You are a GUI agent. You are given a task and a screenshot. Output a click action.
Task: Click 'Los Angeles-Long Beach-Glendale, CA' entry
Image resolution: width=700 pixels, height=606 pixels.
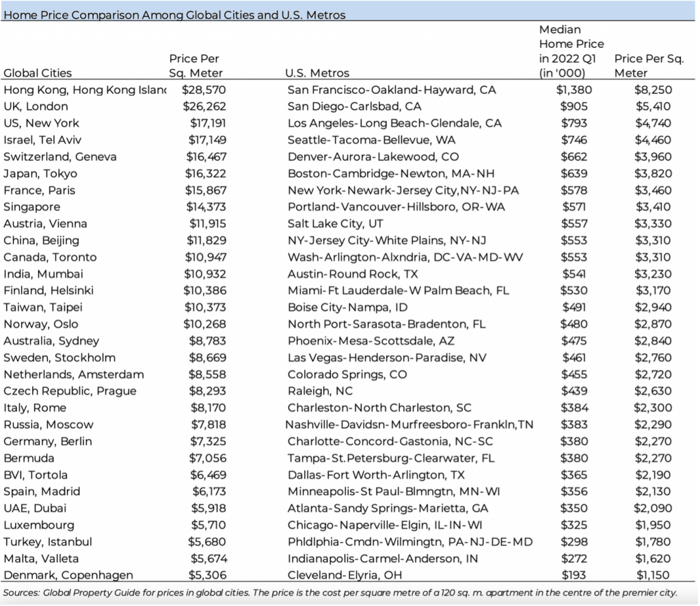click(394, 123)
